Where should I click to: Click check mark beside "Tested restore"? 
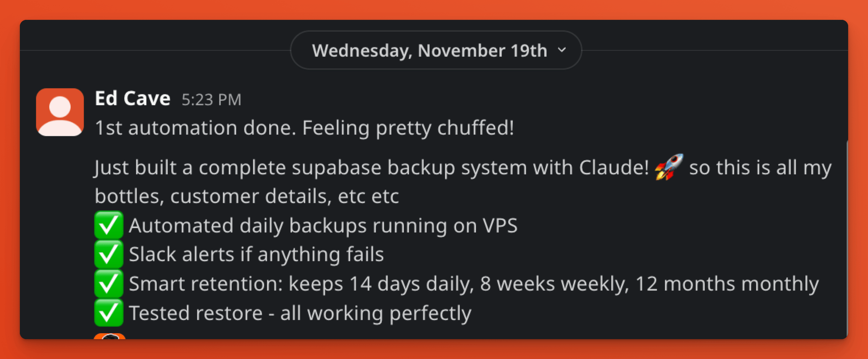click(x=108, y=313)
